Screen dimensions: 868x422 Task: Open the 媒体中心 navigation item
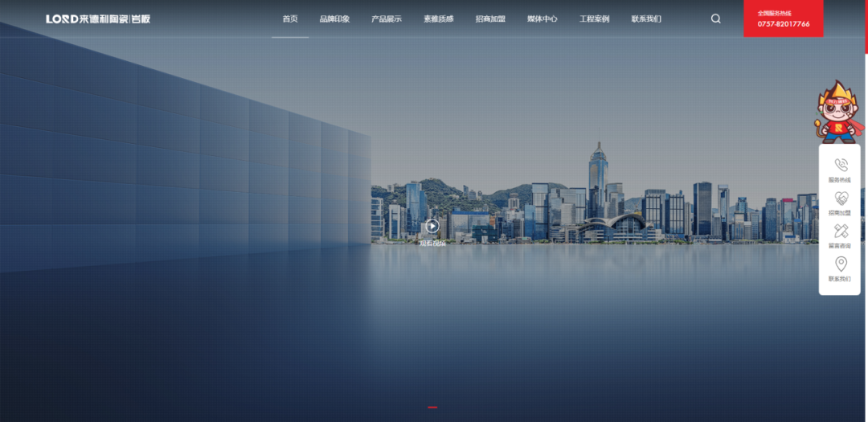[542, 18]
